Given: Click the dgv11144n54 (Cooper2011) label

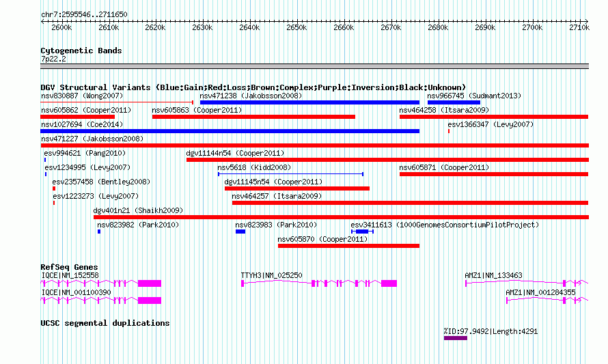Looking at the screenshot, I should tap(236, 153).
